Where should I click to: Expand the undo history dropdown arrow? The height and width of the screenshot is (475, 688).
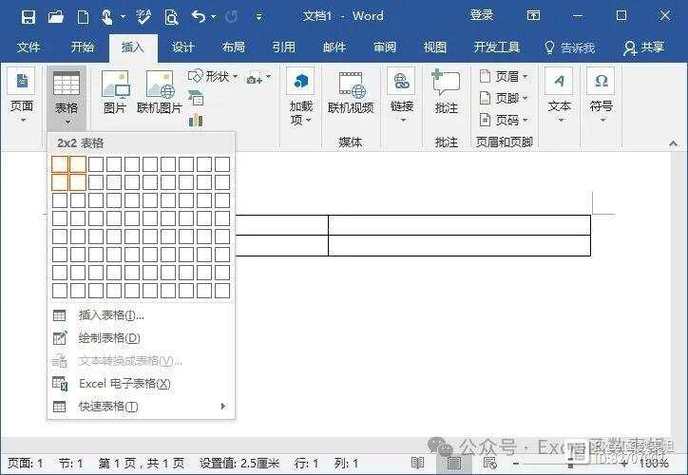coord(213,17)
